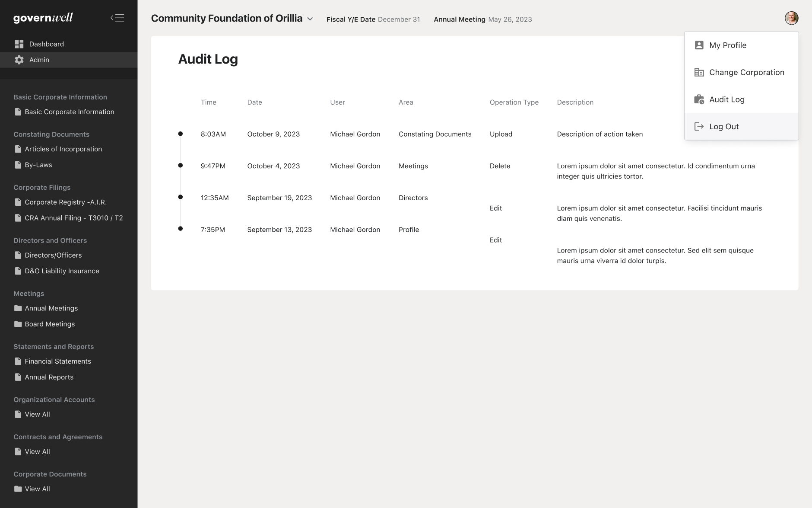Click the Change Corporation building icon

click(x=699, y=73)
